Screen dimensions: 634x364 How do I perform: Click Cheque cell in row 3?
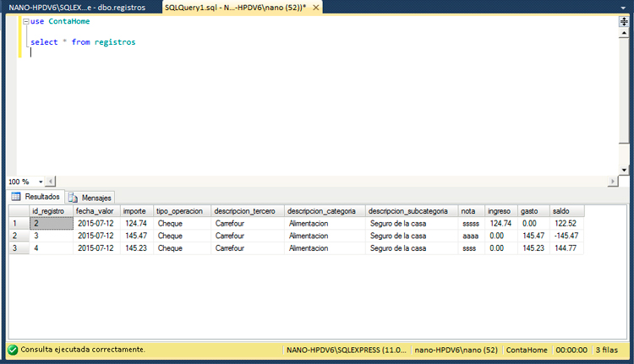point(182,248)
